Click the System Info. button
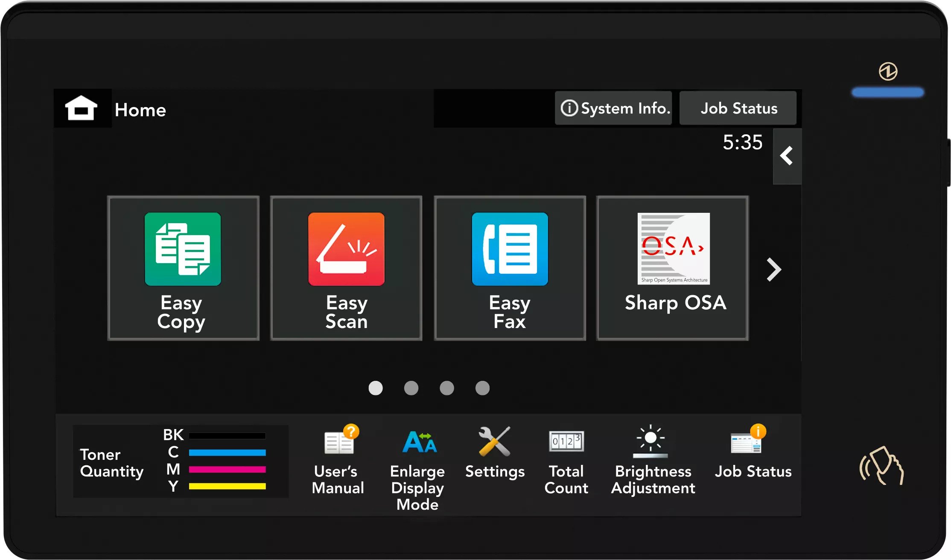951x560 pixels. [x=613, y=108]
